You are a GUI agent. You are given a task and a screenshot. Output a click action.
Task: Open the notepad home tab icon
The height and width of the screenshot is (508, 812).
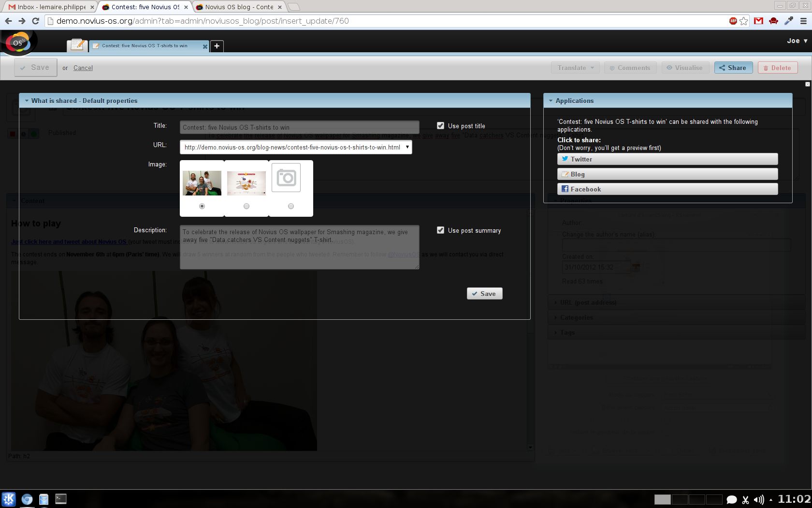point(77,45)
